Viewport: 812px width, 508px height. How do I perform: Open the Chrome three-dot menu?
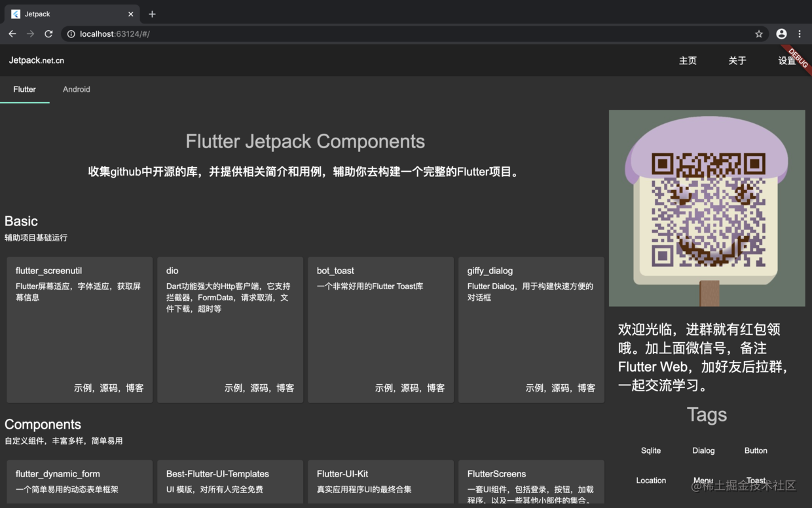[800, 34]
